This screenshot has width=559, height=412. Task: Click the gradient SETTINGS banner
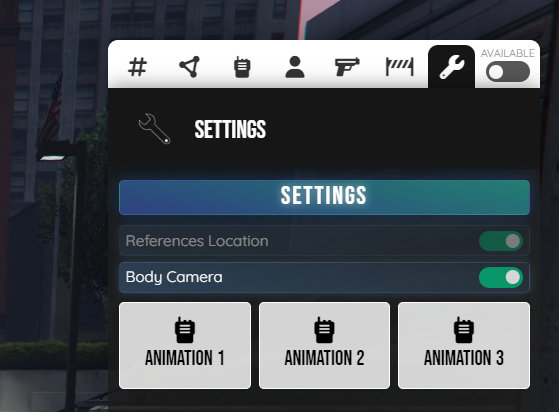coord(324,197)
